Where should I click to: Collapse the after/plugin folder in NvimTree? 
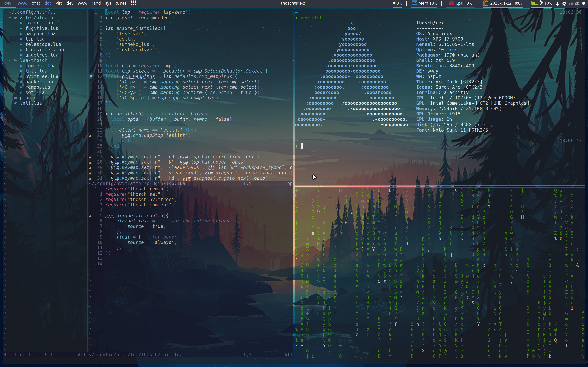pyautogui.click(x=36, y=17)
